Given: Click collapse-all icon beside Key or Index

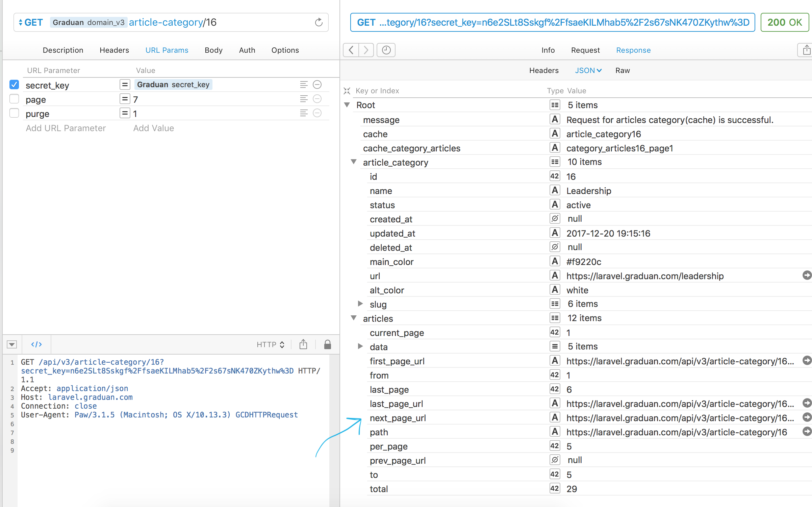Looking at the screenshot, I should point(347,91).
